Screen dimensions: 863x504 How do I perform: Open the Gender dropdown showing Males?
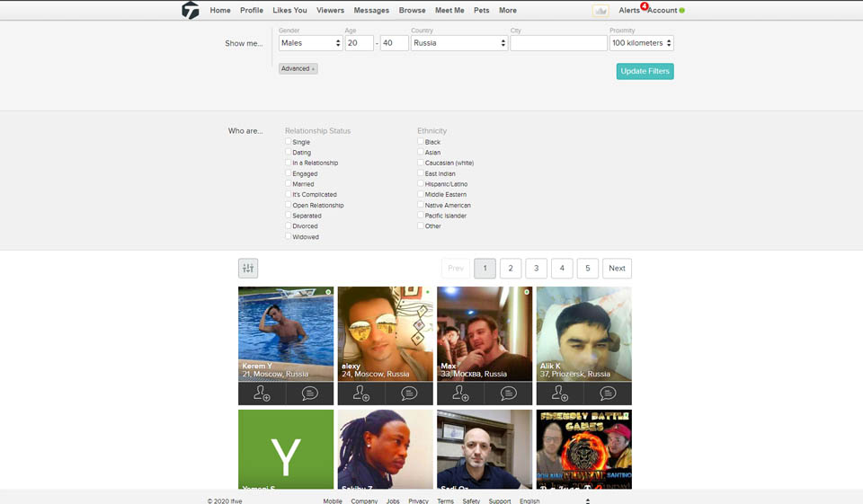point(309,43)
